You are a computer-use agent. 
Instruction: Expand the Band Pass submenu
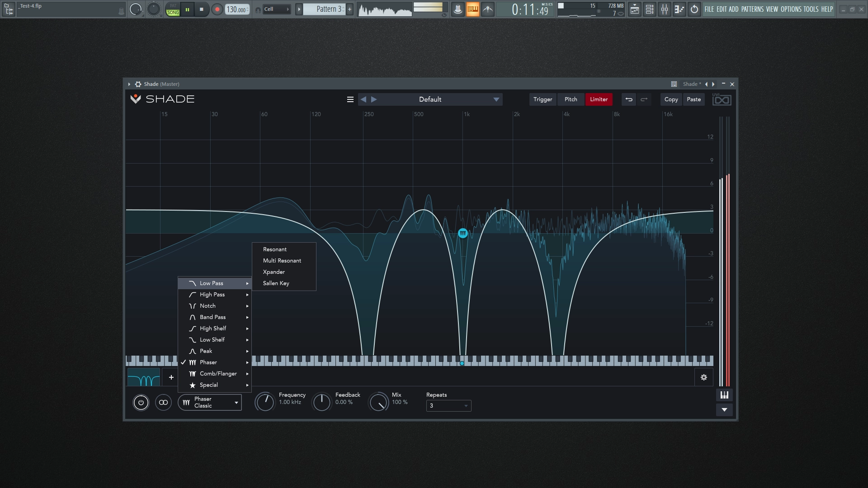tap(215, 317)
